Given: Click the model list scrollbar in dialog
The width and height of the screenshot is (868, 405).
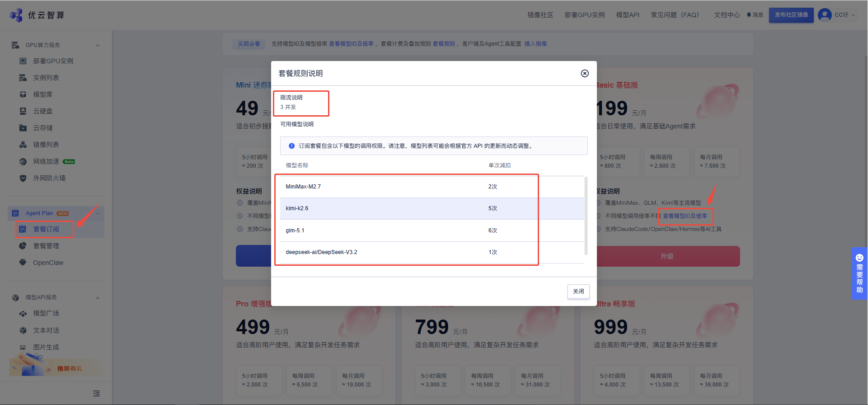Looking at the screenshot, I should [586, 216].
